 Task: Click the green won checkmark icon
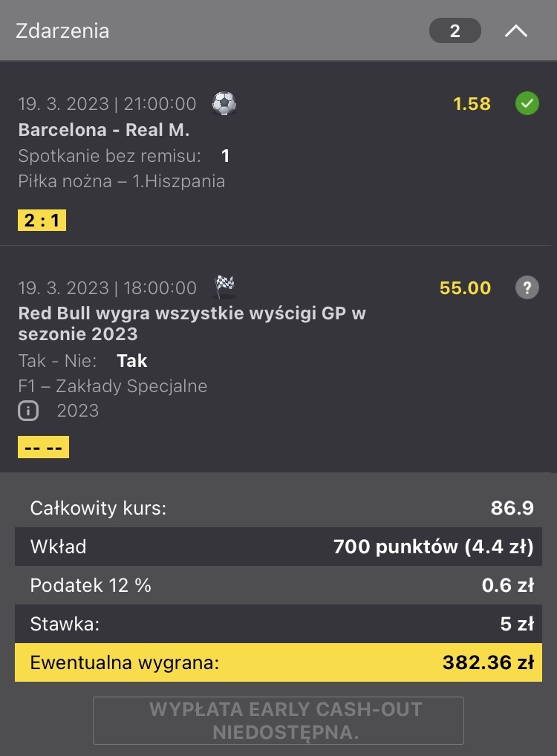coord(527,104)
